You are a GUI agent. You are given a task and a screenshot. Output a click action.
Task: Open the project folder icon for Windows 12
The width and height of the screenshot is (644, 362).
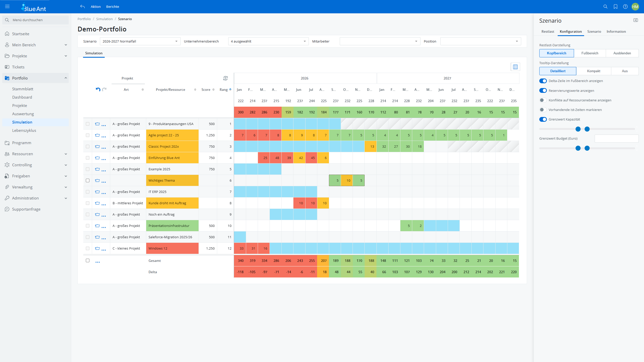point(97,248)
